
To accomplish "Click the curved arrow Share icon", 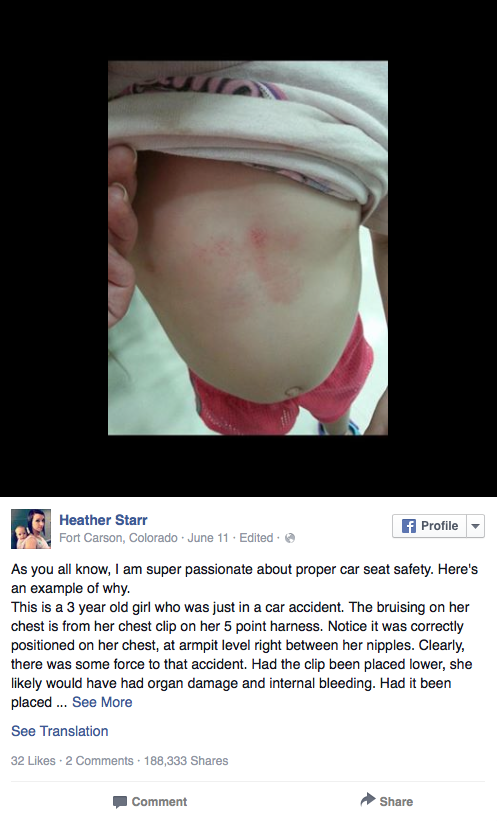I will point(368,799).
